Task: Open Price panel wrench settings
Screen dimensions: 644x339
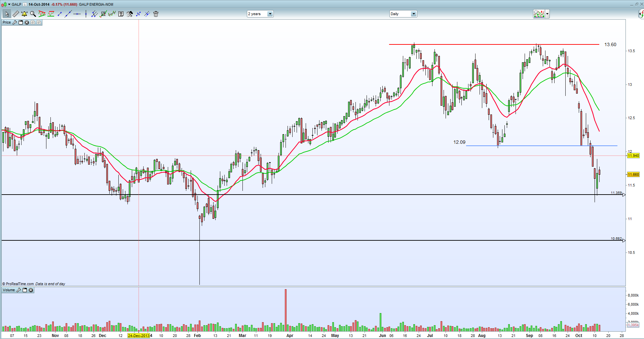Action: coord(14,22)
